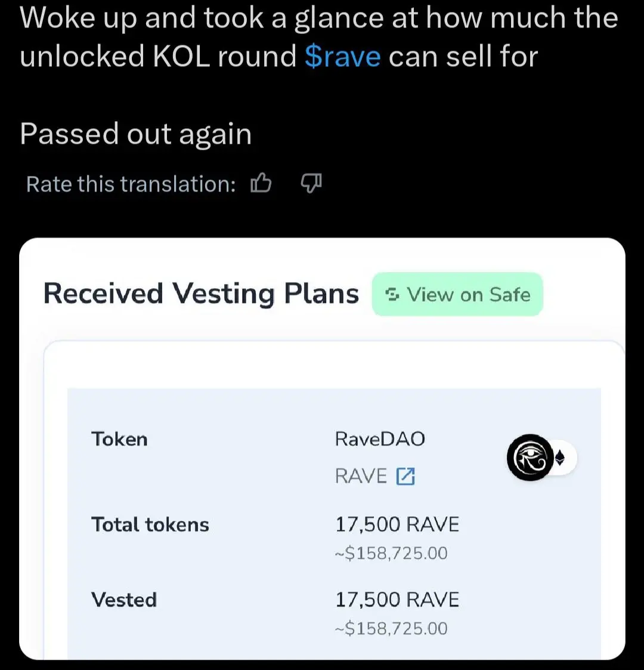This screenshot has height=670, width=644.
Task: Click the Passed out again post text
Action: coord(135,134)
